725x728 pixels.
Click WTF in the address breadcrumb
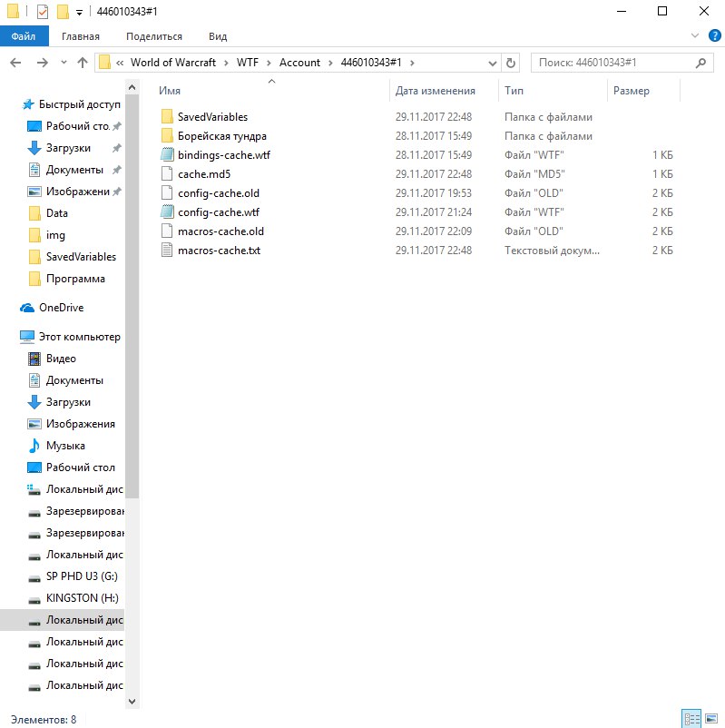247,63
